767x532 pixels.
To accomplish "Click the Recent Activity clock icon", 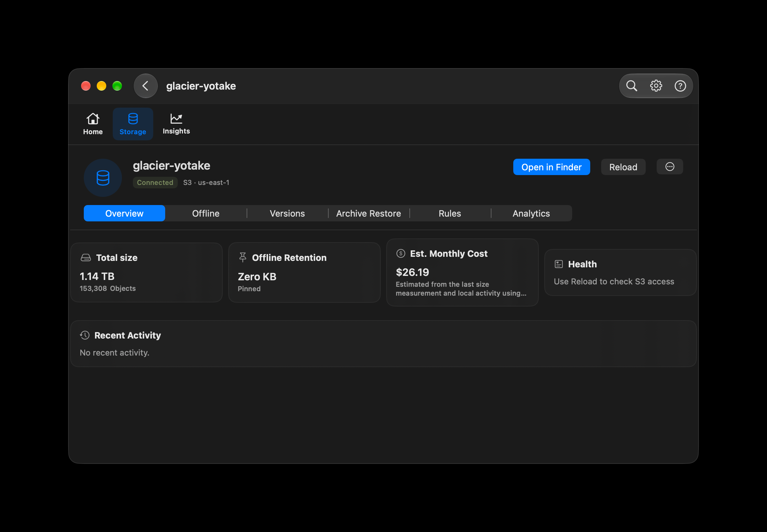I will pos(85,335).
